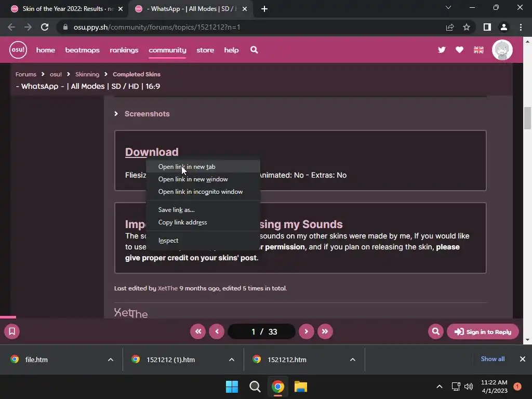This screenshot has width=532, height=399.
Task: Open Chrome profile icon
Action: coord(504,27)
